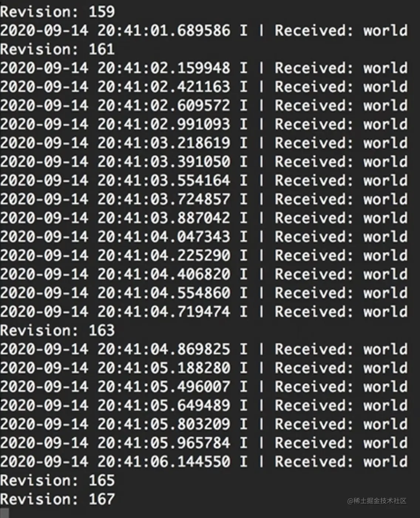Image resolution: width=420 pixels, height=518 pixels.
Task: Click the log entry at 20:41:02.991093
Action: pyautogui.click(x=204, y=124)
